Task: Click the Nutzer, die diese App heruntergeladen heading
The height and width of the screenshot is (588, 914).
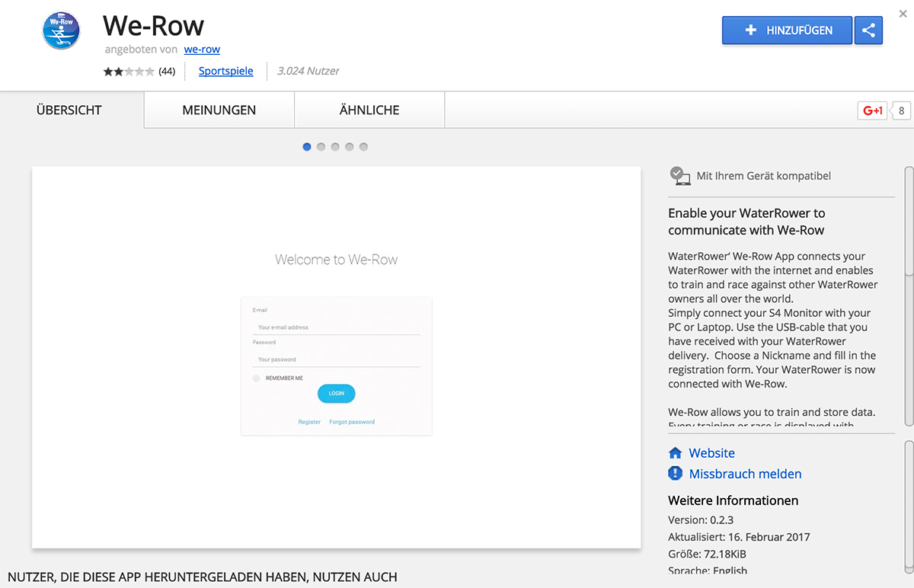Action: [203, 577]
